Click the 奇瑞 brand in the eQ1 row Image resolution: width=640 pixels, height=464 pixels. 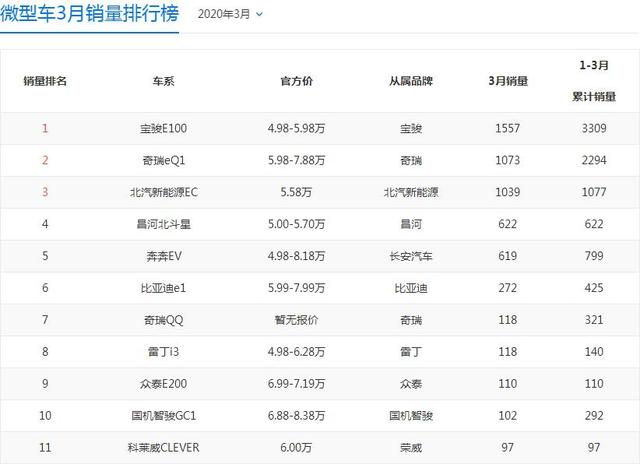(x=411, y=160)
